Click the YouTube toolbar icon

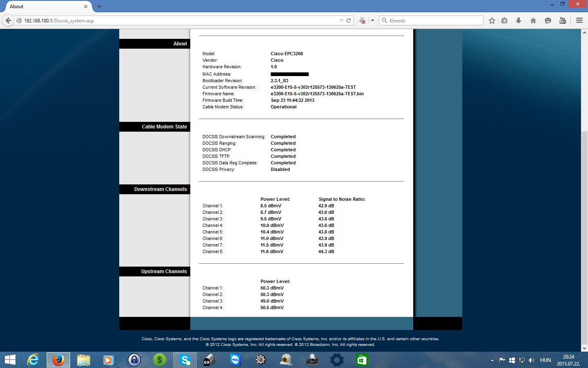[x=563, y=20]
